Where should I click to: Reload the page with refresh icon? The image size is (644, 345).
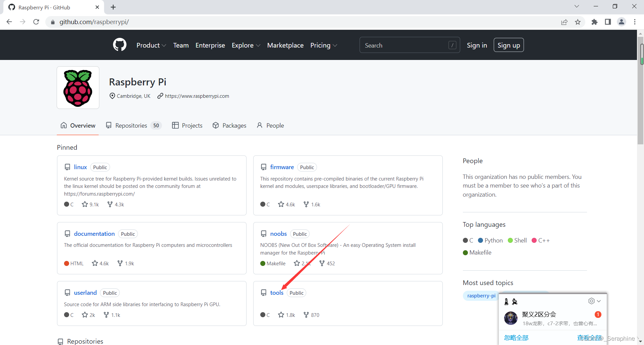[x=36, y=22]
